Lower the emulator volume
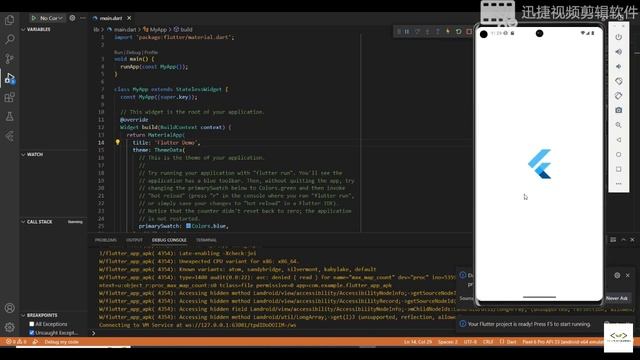Viewport: 640px width, 360px height. coord(619,67)
